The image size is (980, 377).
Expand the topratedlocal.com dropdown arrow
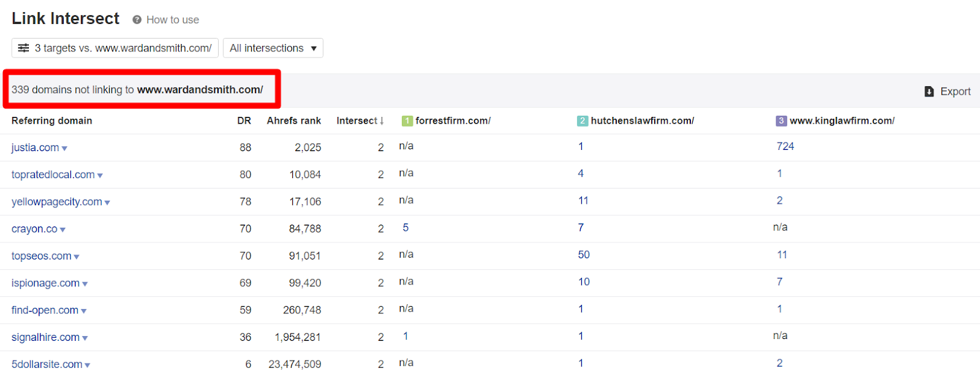(100, 176)
